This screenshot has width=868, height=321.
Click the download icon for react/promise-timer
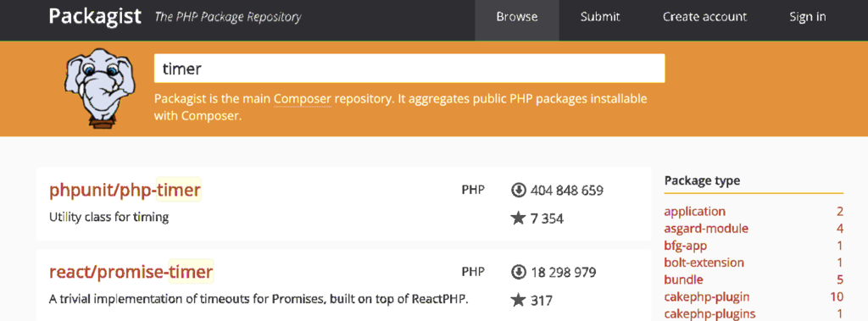point(518,272)
